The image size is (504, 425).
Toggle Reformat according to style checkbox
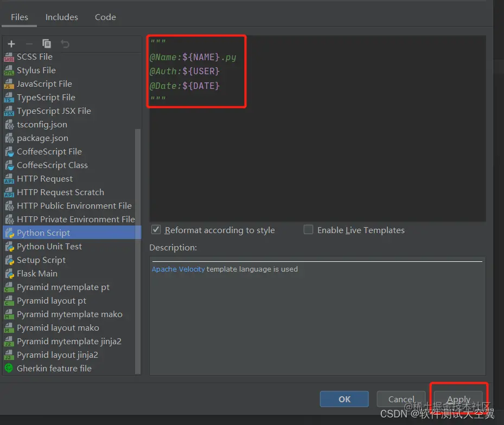[x=156, y=230]
